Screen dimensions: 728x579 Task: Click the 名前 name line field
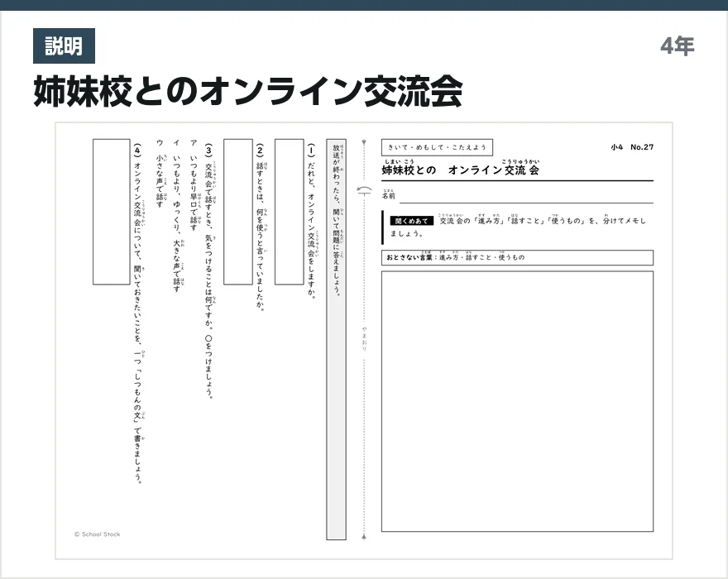click(x=526, y=196)
